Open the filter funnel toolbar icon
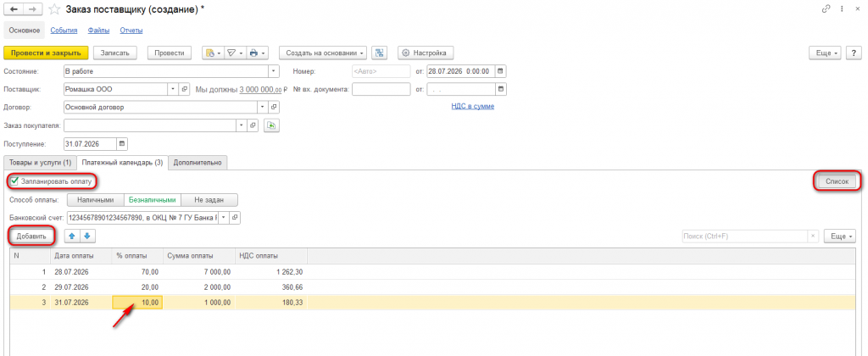This screenshot has width=868, height=356. coord(235,53)
